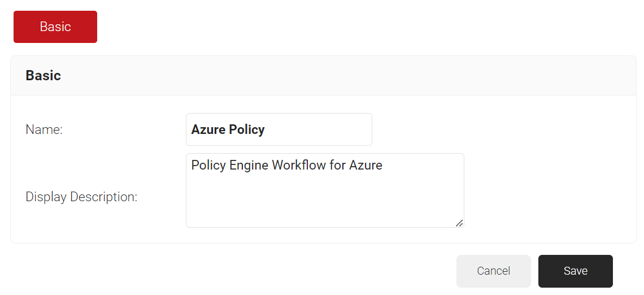644x295 pixels.
Task: Focus the Name input field
Action: click(x=279, y=129)
